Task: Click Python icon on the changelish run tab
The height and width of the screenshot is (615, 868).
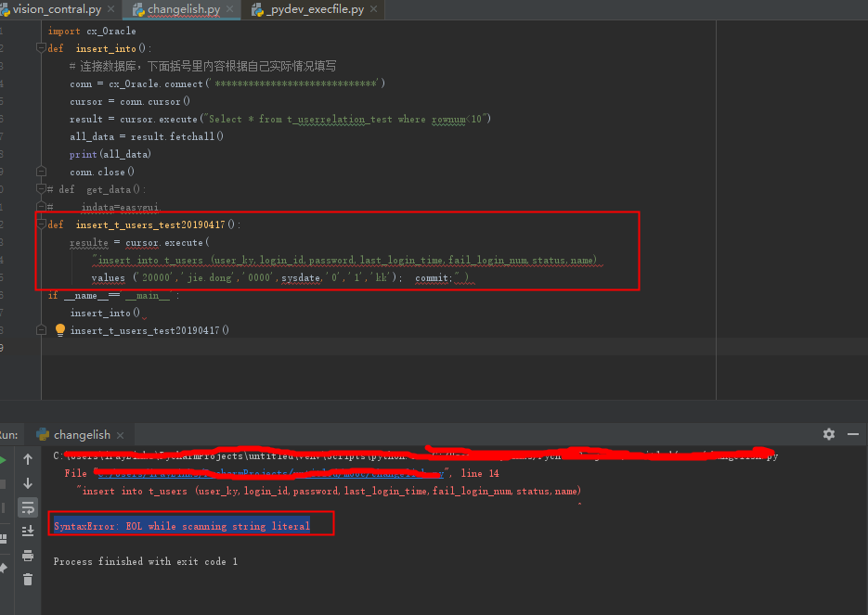Action: coord(43,435)
